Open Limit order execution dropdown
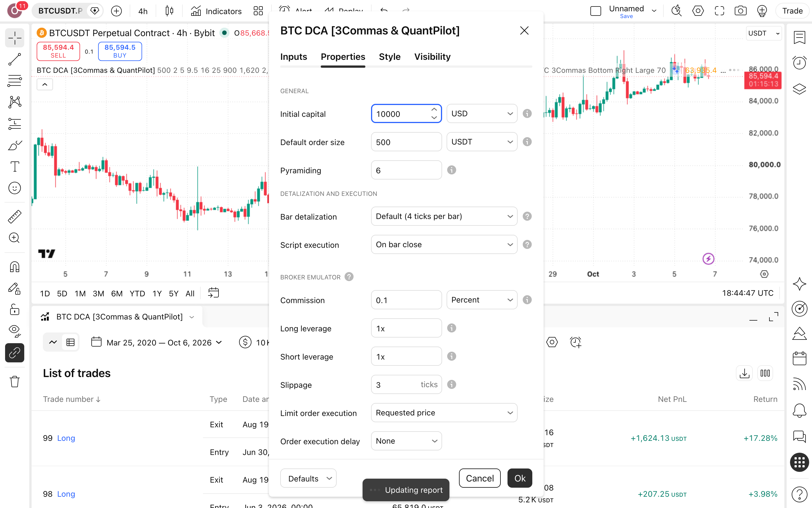Image resolution: width=812 pixels, height=508 pixels. coord(444,413)
